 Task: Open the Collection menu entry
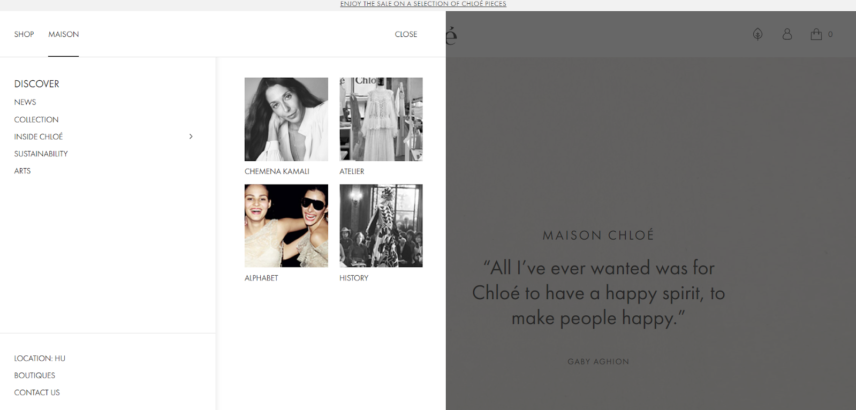36,120
